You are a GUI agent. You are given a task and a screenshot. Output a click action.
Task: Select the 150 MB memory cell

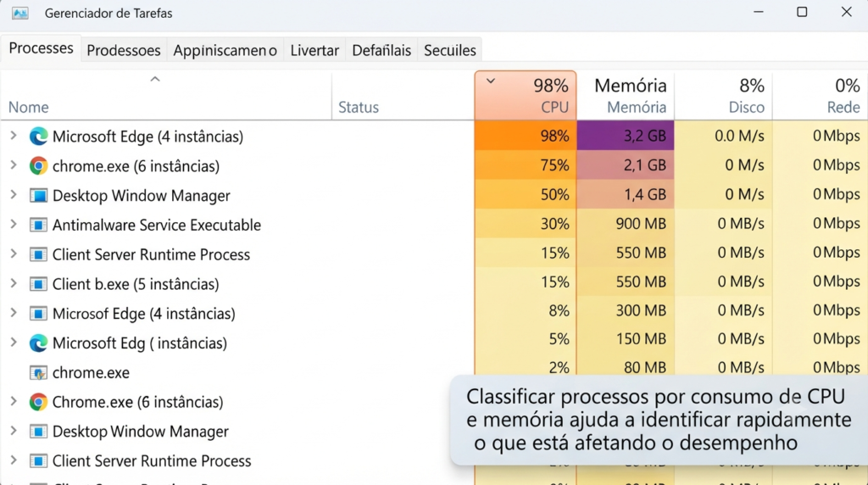[x=626, y=339]
